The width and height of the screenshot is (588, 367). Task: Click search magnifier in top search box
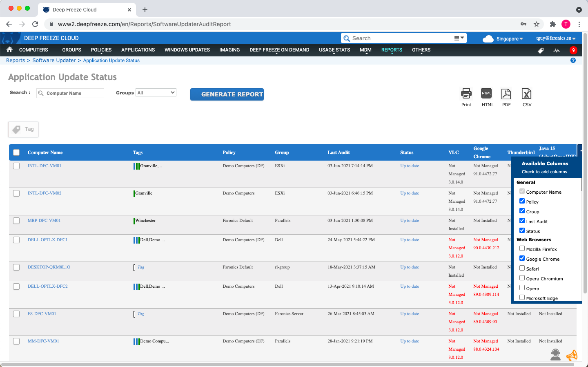point(347,38)
